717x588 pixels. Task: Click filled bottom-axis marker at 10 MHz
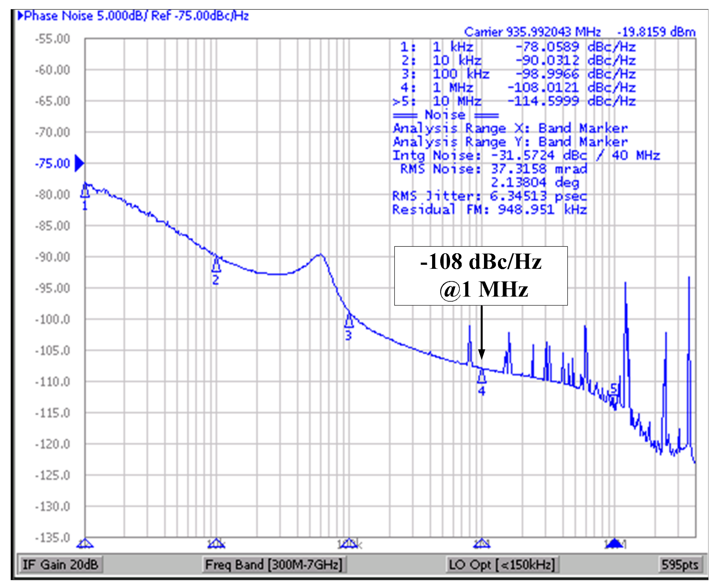click(614, 544)
